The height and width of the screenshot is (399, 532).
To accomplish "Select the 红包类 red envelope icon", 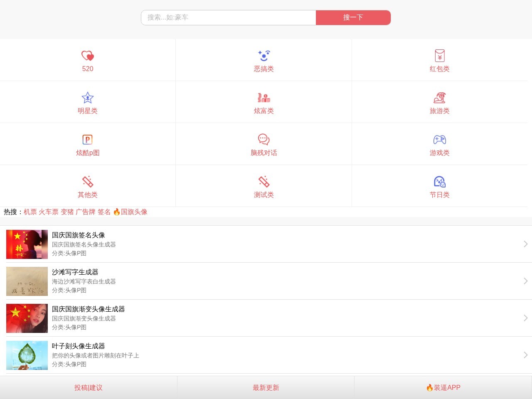I will [439, 56].
